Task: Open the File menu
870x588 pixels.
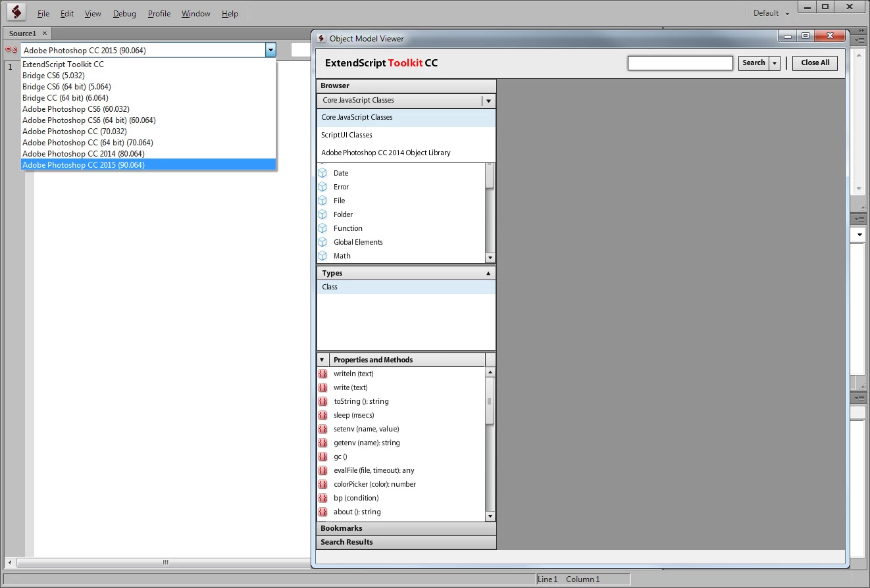Action: 43,13
